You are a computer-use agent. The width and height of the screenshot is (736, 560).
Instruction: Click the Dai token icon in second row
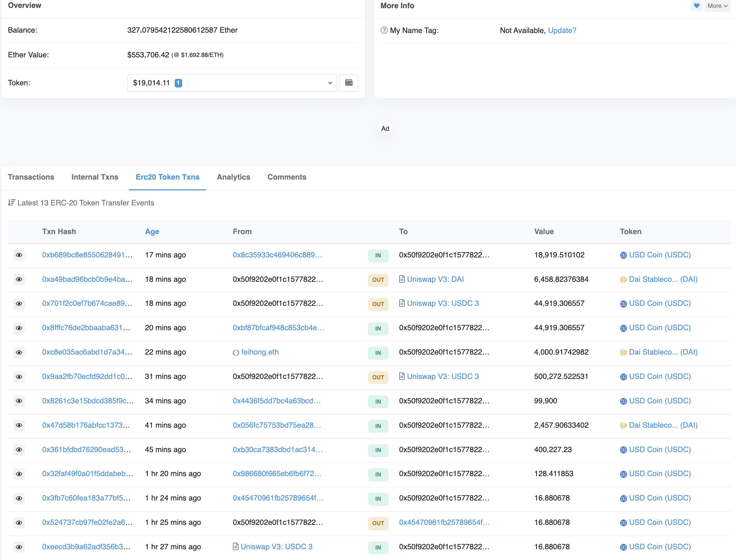point(623,280)
